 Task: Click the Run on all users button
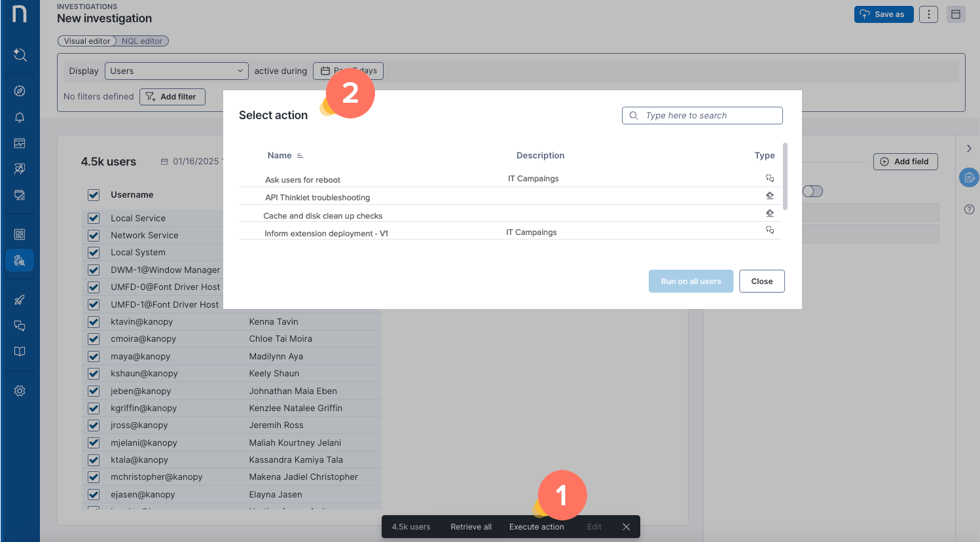click(691, 281)
